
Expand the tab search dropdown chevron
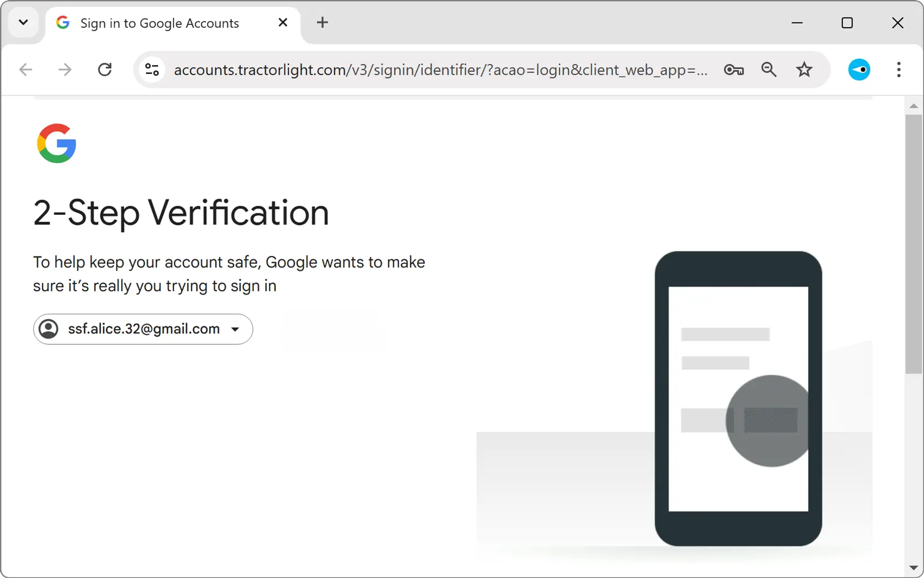point(23,22)
